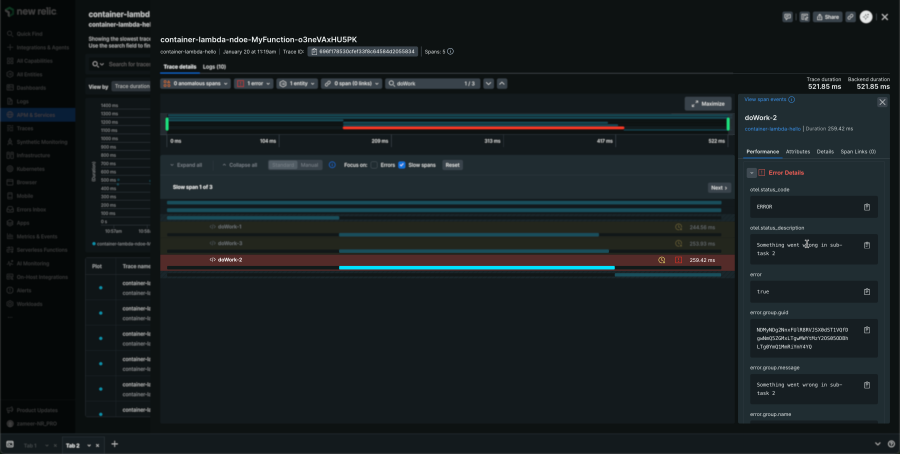Image resolution: width=900 pixels, height=454 pixels.
Task: Click Next to go to next slow span
Action: [718, 187]
